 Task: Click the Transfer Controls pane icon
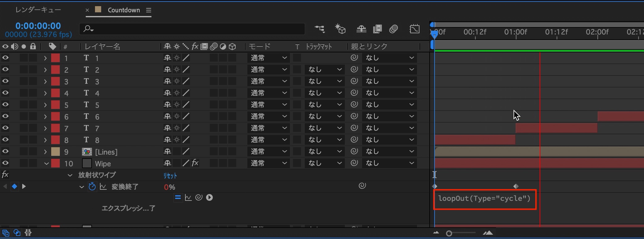click(17, 233)
